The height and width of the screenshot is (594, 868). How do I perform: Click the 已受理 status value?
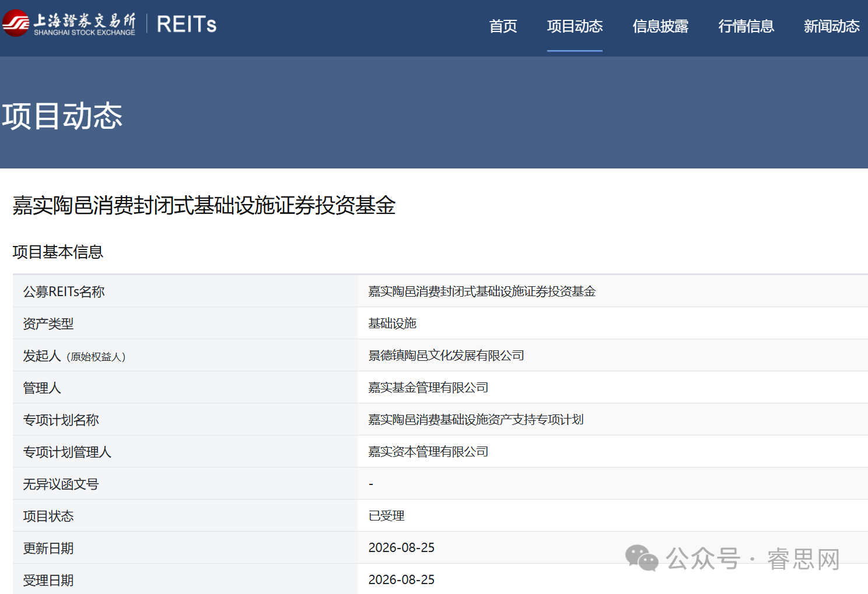click(387, 516)
